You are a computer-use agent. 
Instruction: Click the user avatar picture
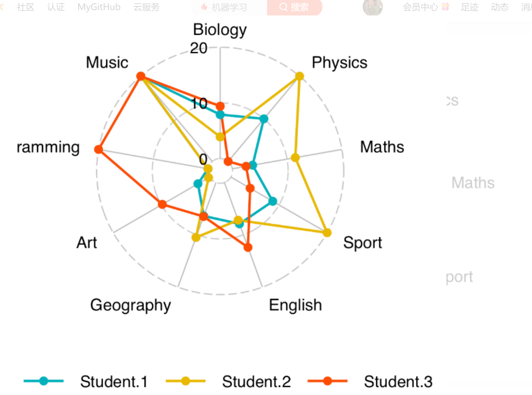(372, 7)
